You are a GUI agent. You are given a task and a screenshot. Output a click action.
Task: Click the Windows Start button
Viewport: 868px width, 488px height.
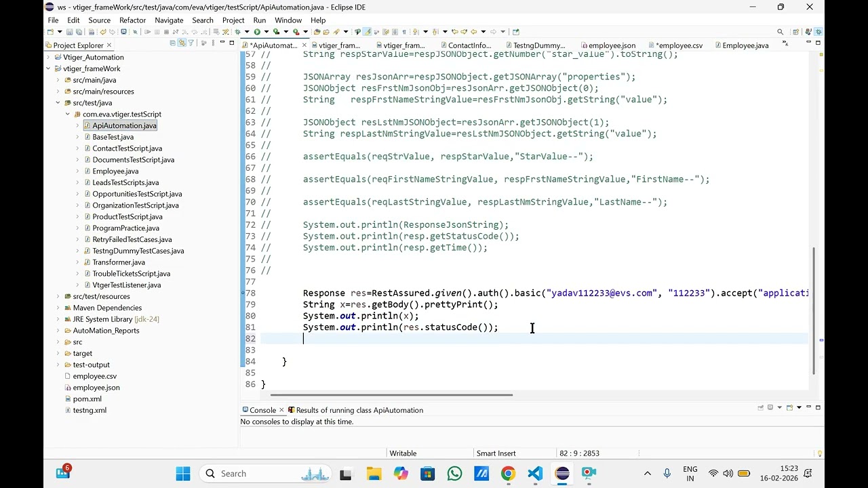point(183,474)
